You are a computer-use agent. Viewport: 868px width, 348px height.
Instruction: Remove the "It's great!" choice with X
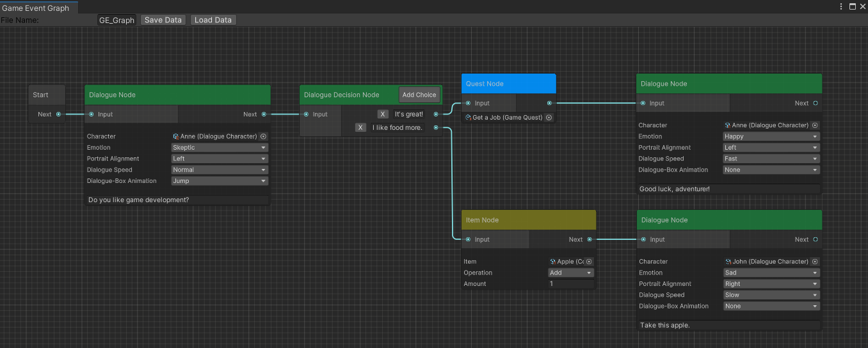point(383,115)
